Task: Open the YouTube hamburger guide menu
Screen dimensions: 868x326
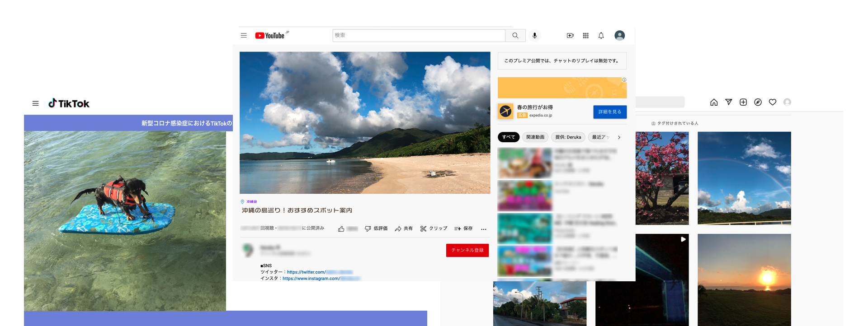Action: tap(244, 35)
